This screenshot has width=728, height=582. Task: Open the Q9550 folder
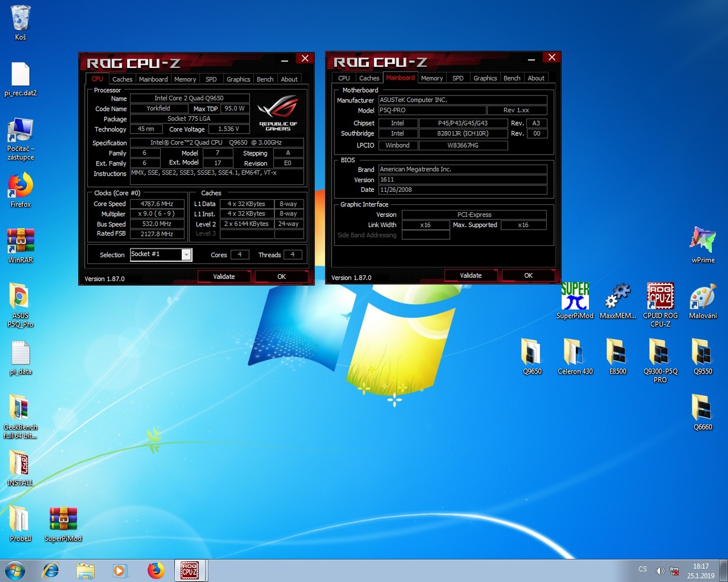coord(703,357)
